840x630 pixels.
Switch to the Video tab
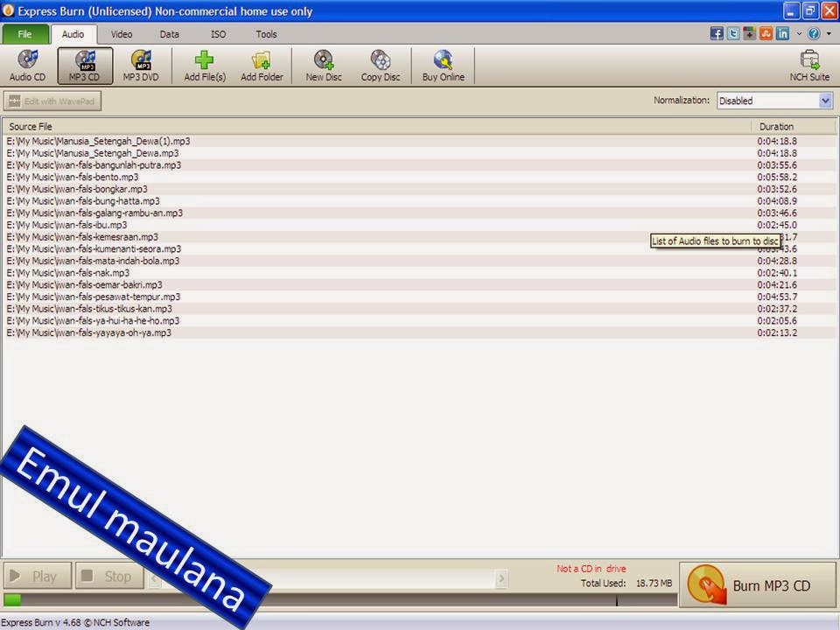point(121,34)
